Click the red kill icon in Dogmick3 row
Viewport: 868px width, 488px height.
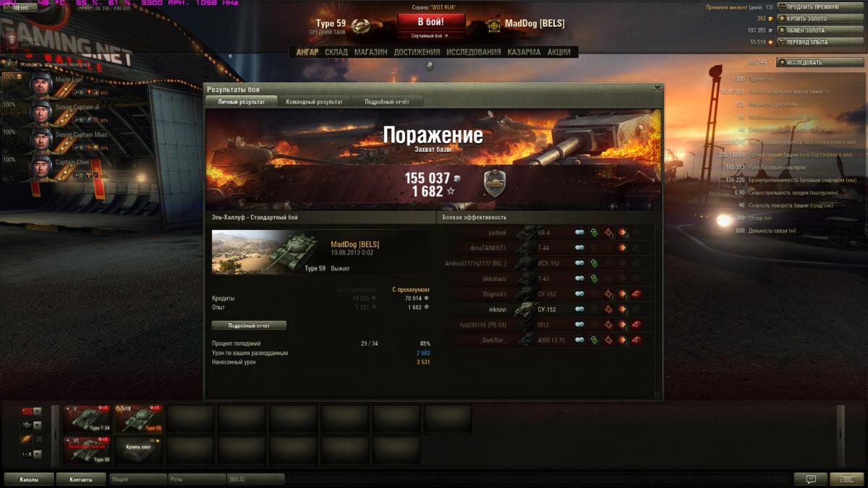(x=637, y=294)
